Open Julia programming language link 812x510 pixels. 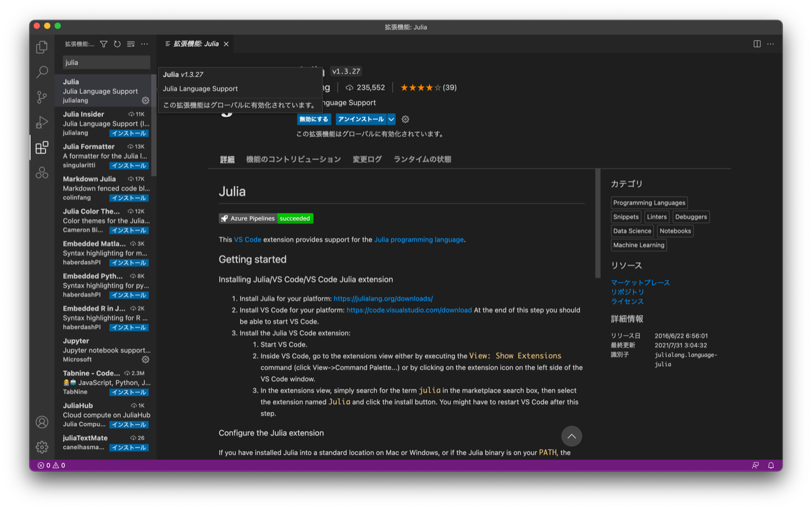pyautogui.click(x=419, y=239)
